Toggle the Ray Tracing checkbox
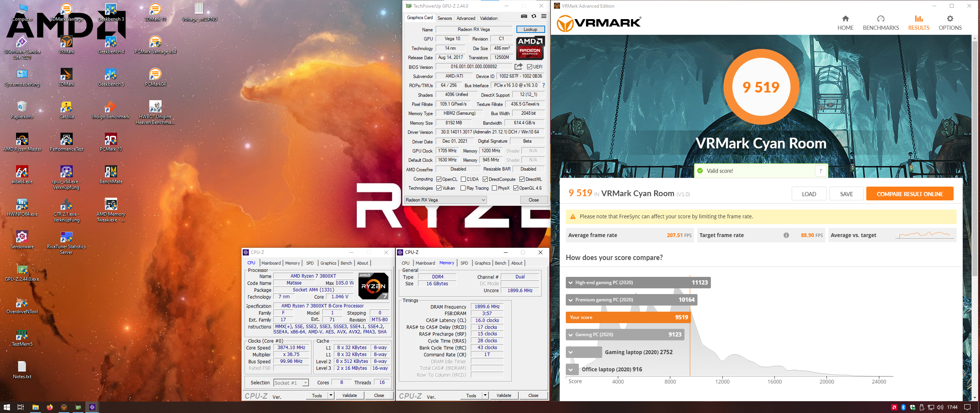Image resolution: width=980 pixels, height=413 pixels. 463,188
